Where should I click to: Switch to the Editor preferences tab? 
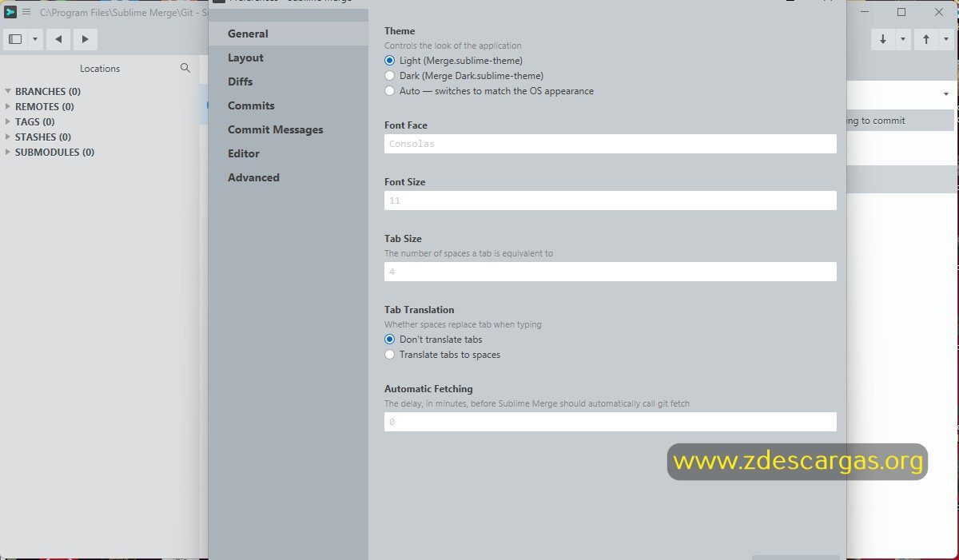tap(288, 153)
